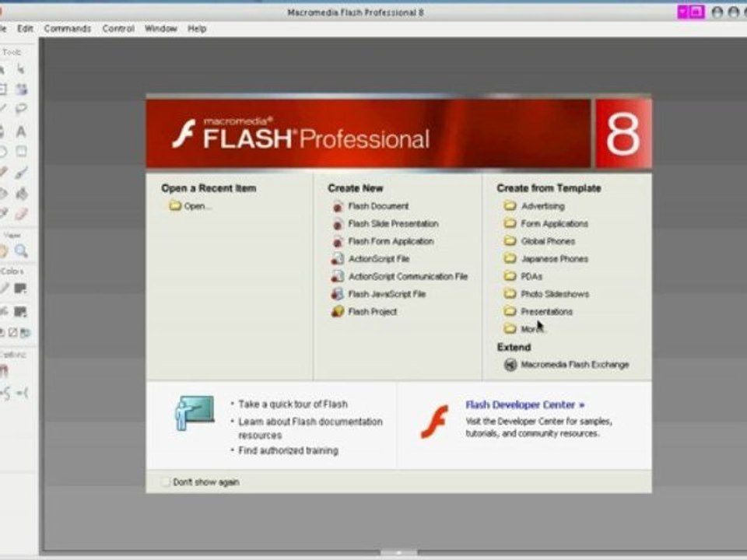Click the teacher at chalkboard tour icon
This screenshot has height=560, width=747.
[195, 412]
